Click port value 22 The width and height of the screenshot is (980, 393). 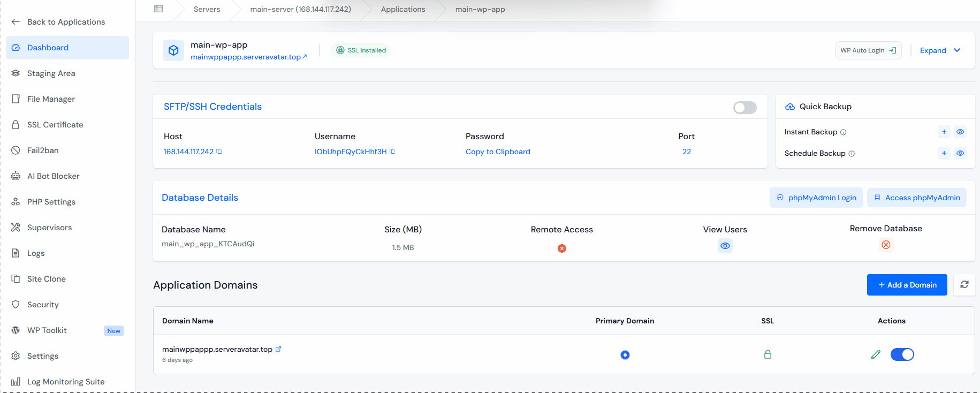click(x=687, y=152)
